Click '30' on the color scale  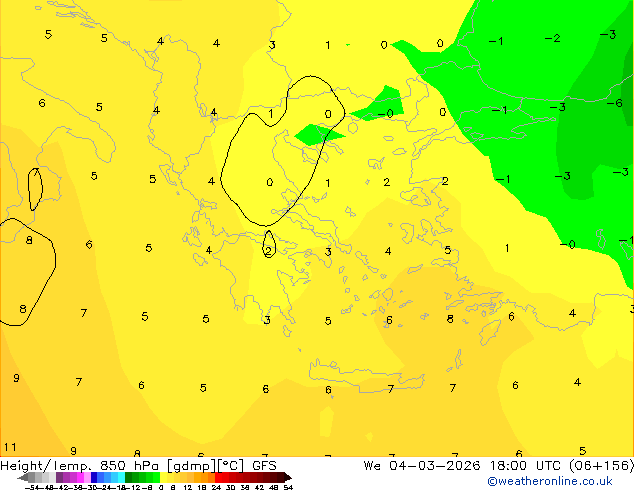(x=230, y=487)
